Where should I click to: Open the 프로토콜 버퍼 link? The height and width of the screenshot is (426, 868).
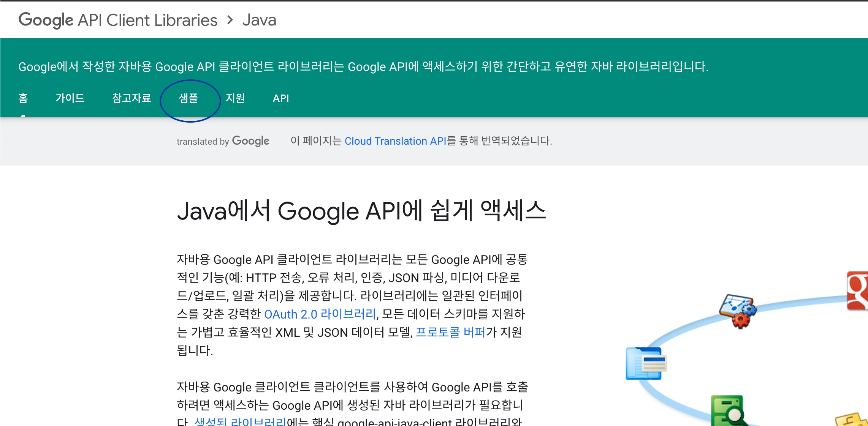450,332
